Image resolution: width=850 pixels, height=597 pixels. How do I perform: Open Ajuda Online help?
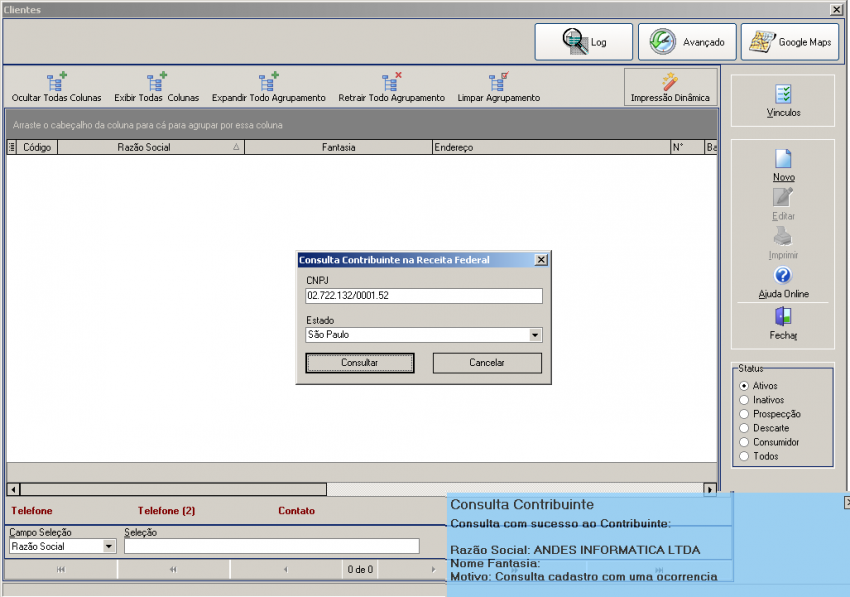pyautogui.click(x=783, y=283)
